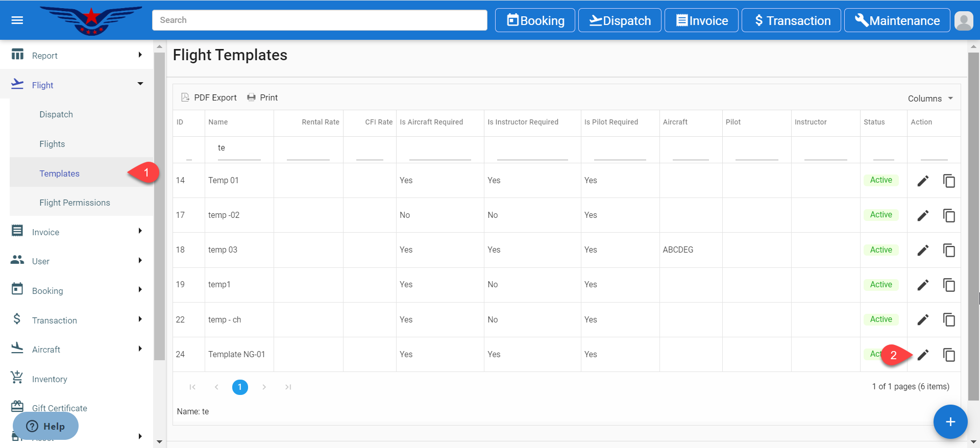Duplicate the temp -02 template with copy icon
This screenshot has width=980, height=448.
(x=948, y=215)
